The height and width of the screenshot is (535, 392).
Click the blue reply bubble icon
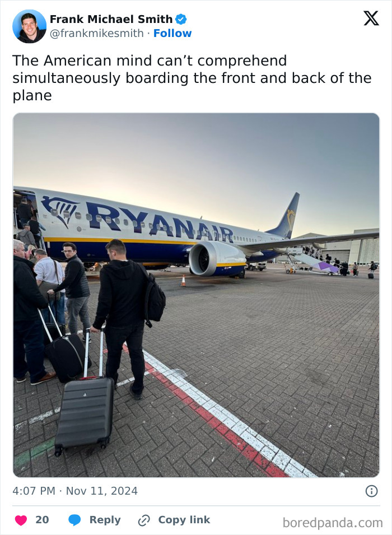pos(74,520)
